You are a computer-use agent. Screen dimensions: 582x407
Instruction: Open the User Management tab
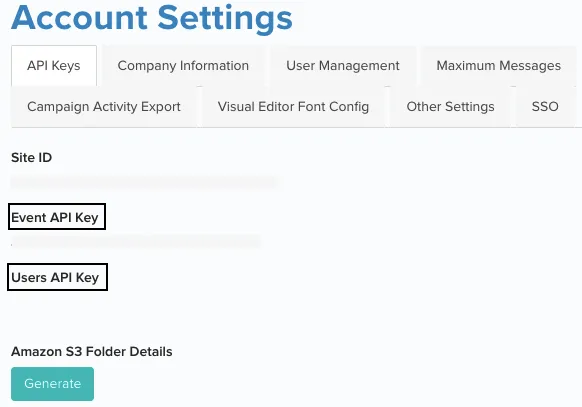coord(343,66)
